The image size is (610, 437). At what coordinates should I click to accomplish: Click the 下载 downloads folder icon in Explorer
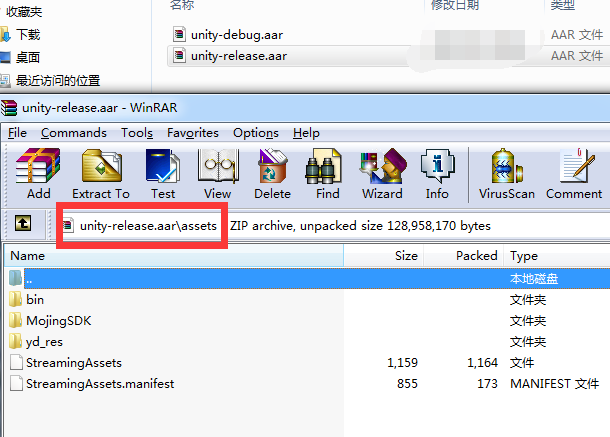click(x=5, y=35)
